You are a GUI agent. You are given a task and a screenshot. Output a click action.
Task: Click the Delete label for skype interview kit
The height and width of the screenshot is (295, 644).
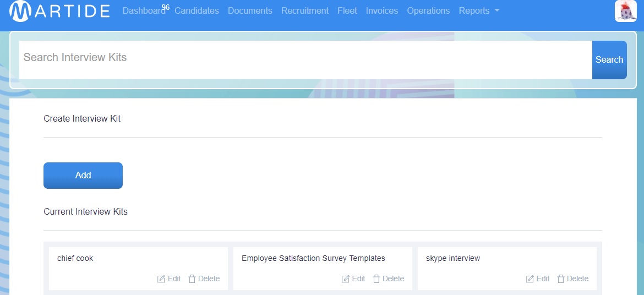[578, 278]
